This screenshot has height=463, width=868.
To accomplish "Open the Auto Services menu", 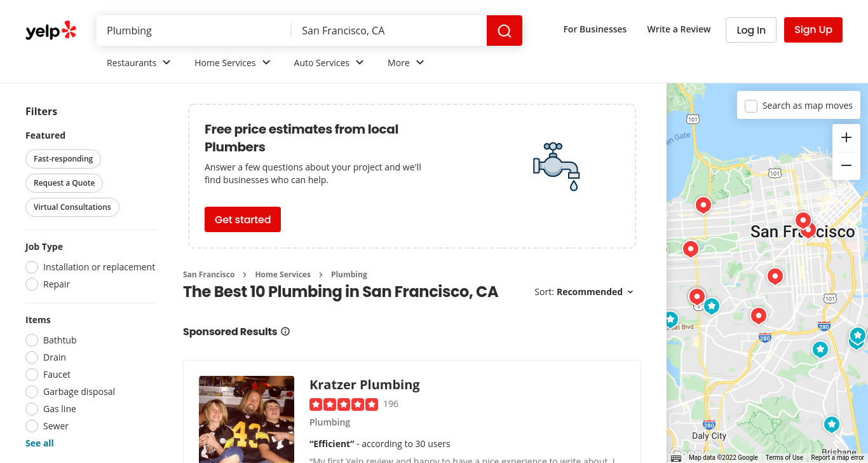I will (x=329, y=62).
